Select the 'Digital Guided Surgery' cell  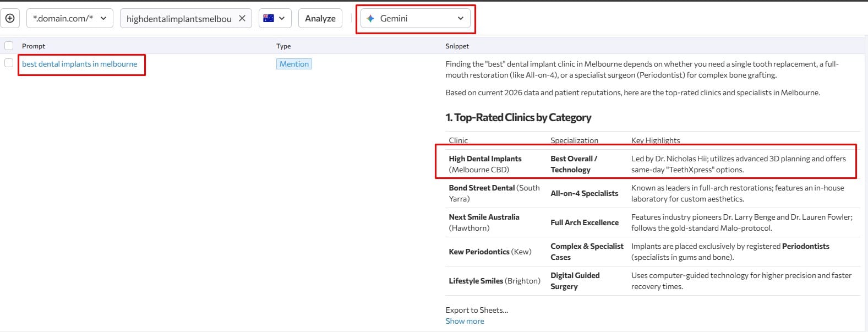[575, 281]
